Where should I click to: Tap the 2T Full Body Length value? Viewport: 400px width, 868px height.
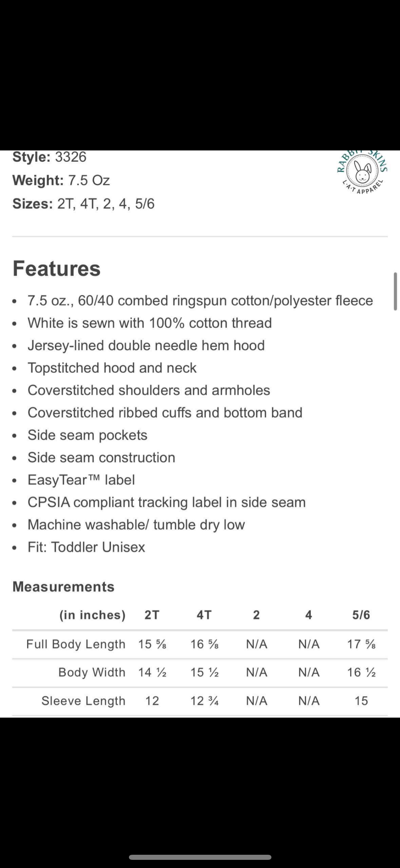(152, 644)
